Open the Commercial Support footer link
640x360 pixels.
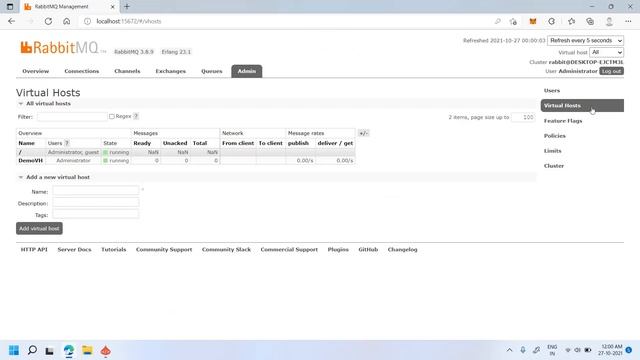(289, 249)
